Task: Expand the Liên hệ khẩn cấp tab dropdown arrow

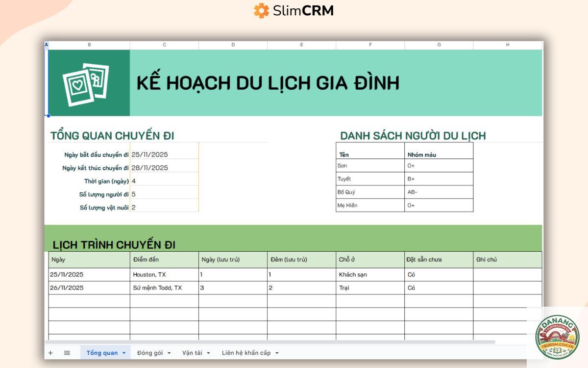Action: tap(277, 353)
